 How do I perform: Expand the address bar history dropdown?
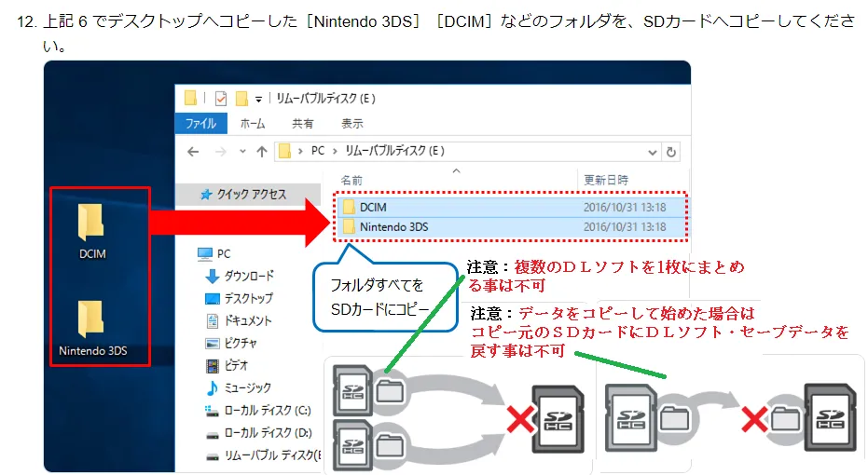[653, 152]
